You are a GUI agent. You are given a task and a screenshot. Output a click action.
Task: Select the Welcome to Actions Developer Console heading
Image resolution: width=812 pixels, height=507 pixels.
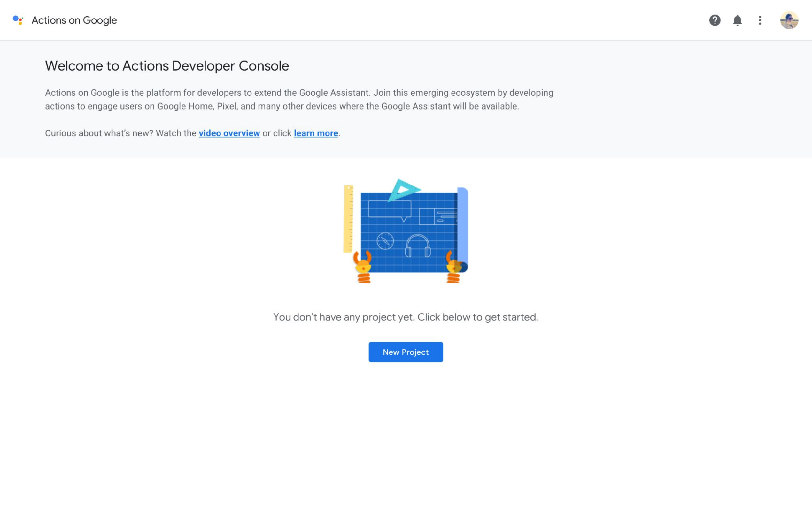click(x=167, y=66)
